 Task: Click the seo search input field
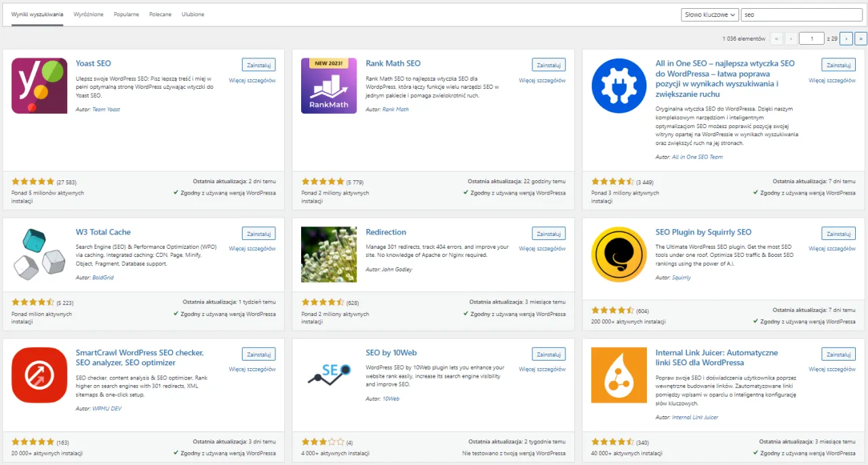[802, 14]
